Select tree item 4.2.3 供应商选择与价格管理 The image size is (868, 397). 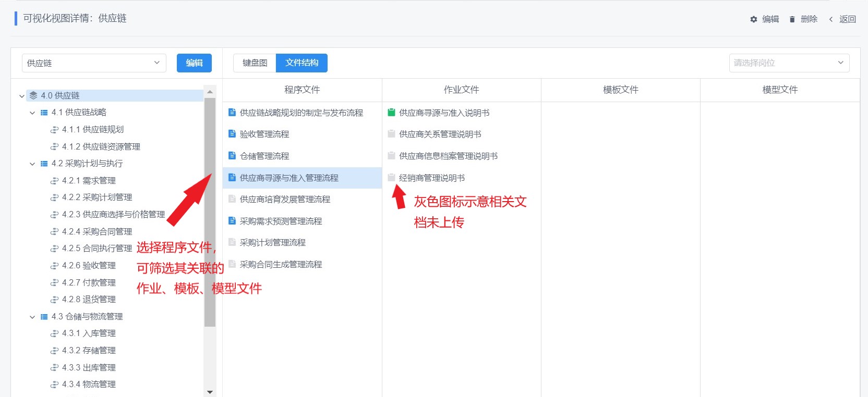[113, 215]
